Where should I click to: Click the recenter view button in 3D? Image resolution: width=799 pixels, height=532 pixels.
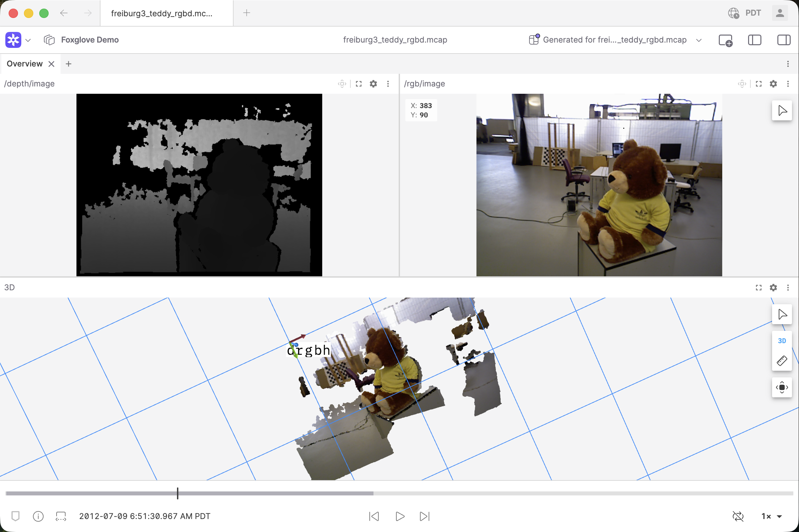[782, 387]
